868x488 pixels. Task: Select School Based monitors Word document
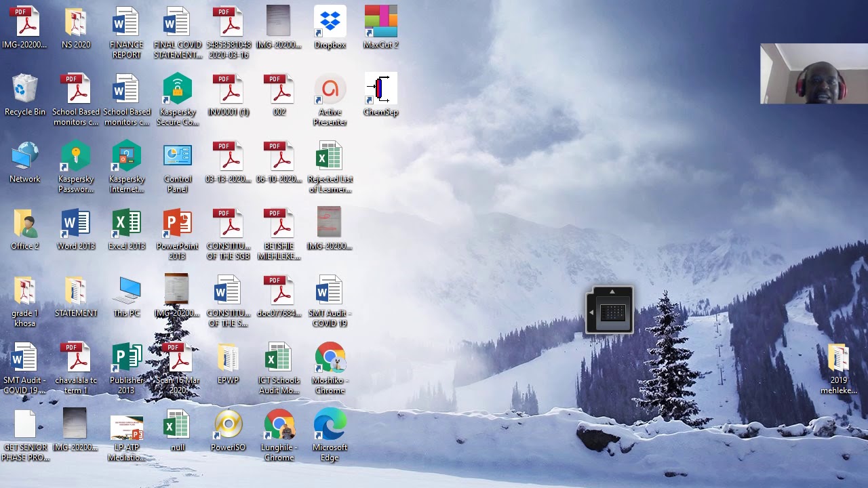[x=127, y=100]
